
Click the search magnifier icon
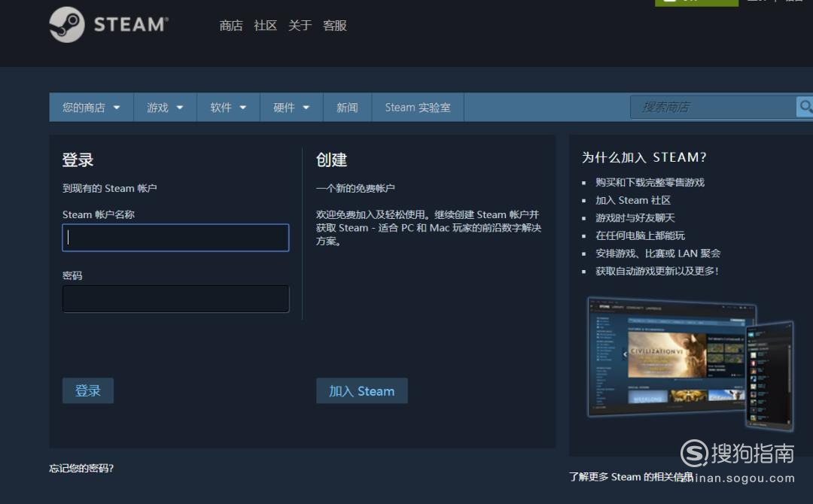tap(805, 107)
